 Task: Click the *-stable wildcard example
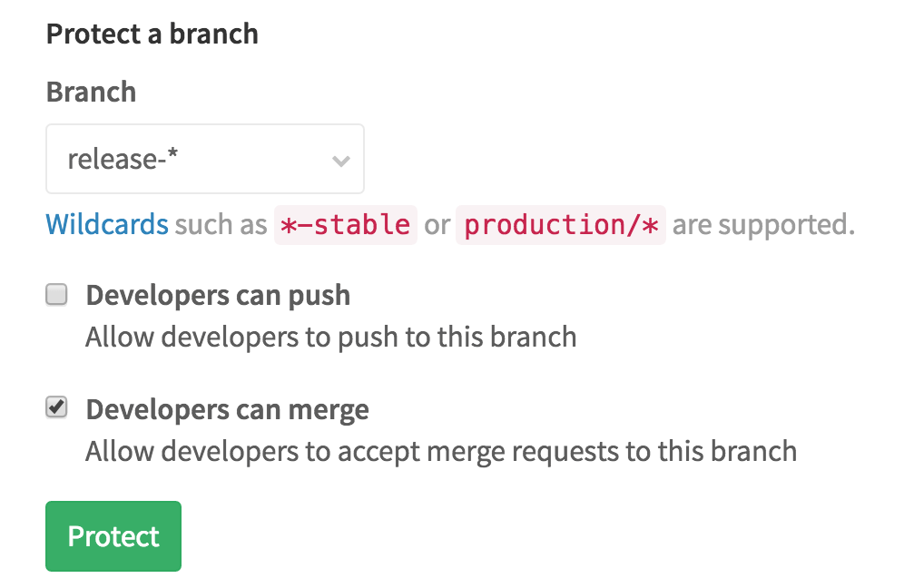click(346, 224)
